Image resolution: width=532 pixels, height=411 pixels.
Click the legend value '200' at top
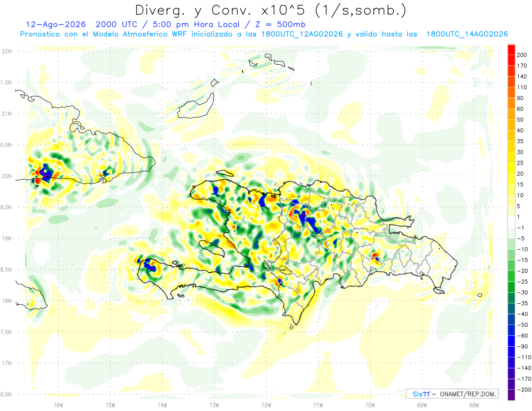pos(522,55)
